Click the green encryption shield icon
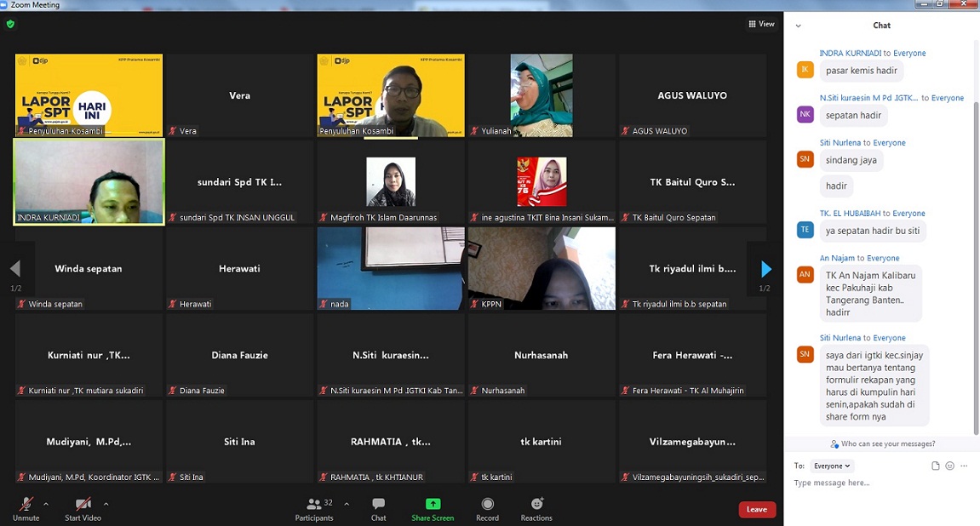Screen dimensions: 980x526 10,25
